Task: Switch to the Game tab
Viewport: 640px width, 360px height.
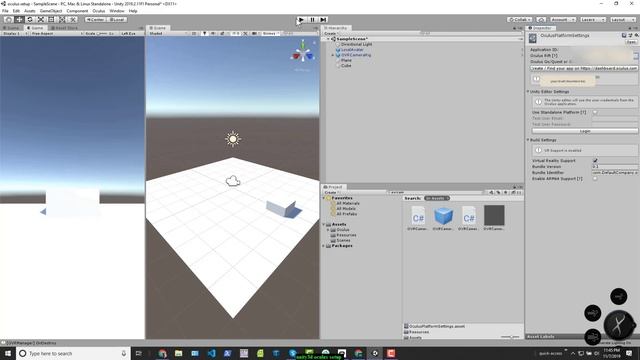Action: (36, 28)
